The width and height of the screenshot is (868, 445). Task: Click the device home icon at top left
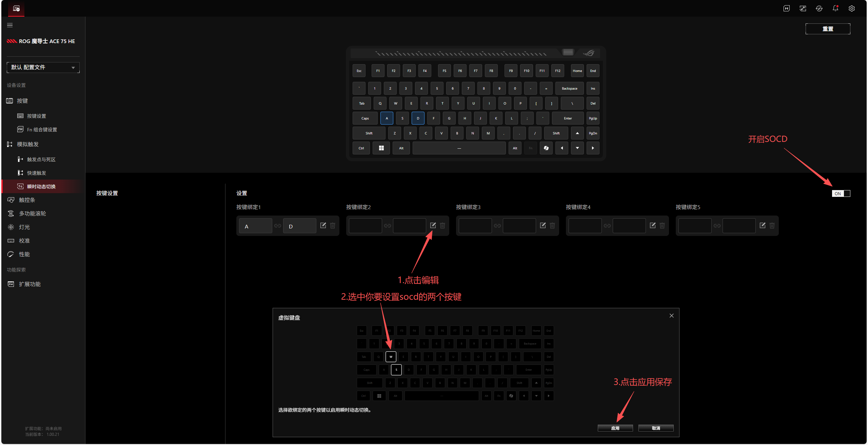coord(16,8)
